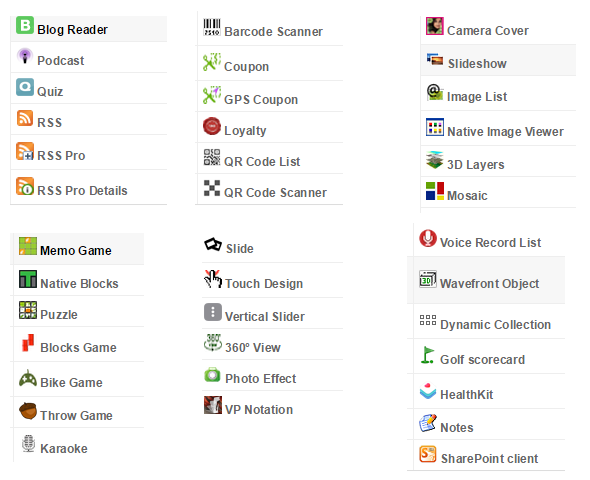Click the Mosaic colored squares icon
The width and height of the screenshot is (590, 480).
pyautogui.click(x=435, y=191)
